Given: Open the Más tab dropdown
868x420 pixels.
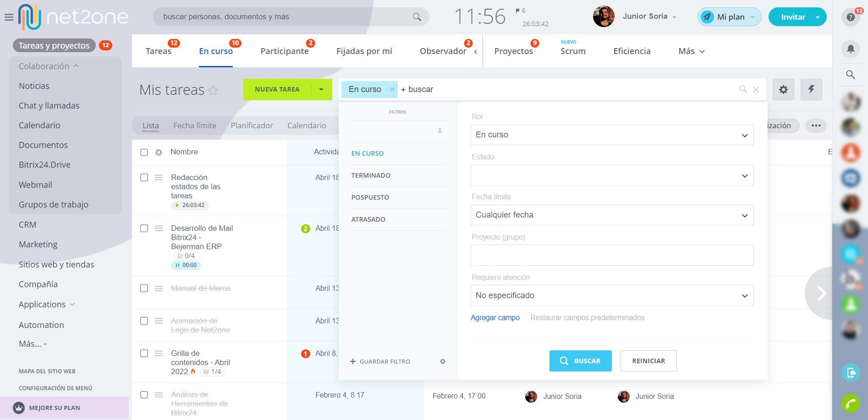Looking at the screenshot, I should coord(691,51).
